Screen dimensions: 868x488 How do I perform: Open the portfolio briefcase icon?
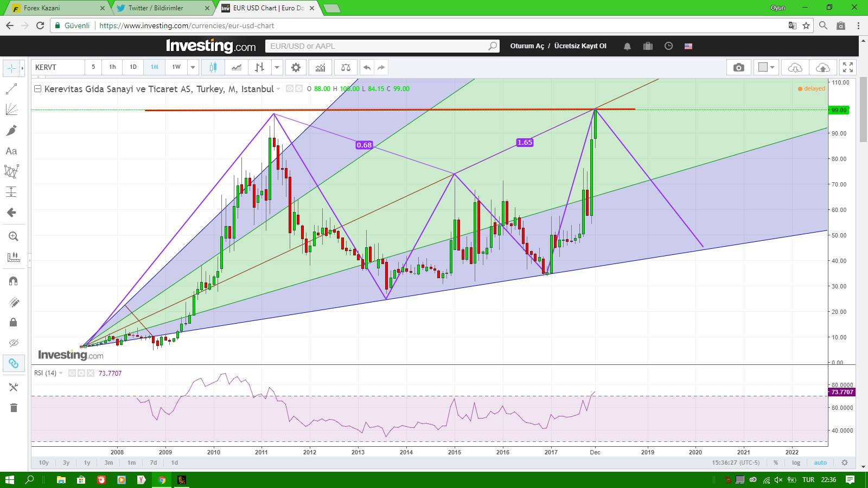(x=648, y=46)
